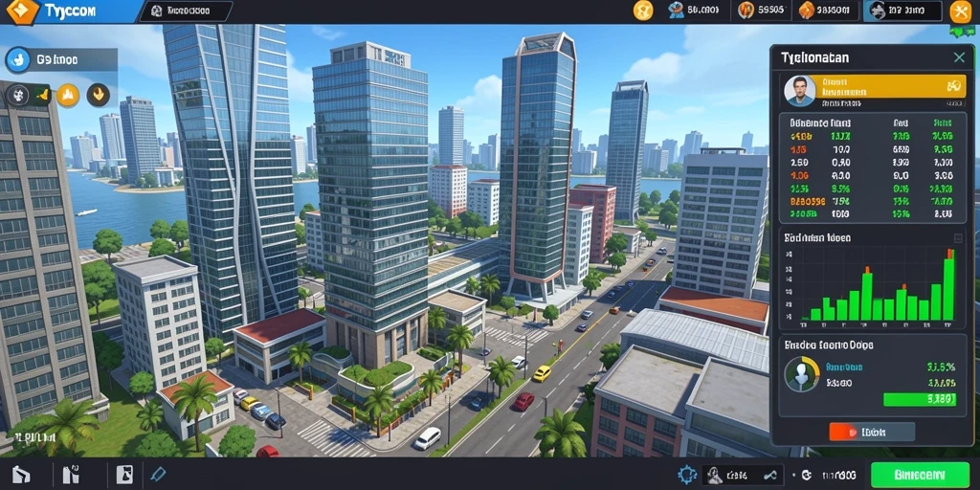Click the orange buildings circle icon

tap(68, 95)
